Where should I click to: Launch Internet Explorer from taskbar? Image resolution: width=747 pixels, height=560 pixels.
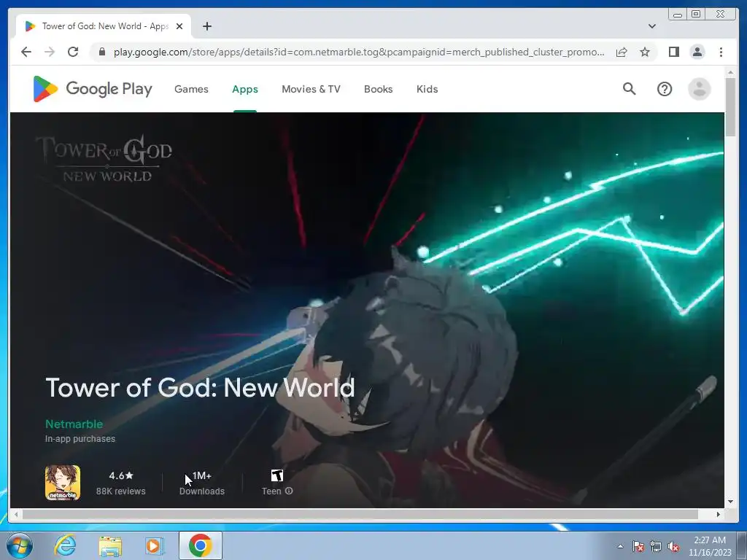coord(65,545)
